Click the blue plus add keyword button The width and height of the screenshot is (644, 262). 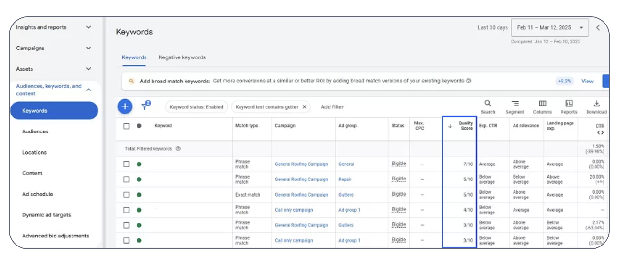coord(125,107)
